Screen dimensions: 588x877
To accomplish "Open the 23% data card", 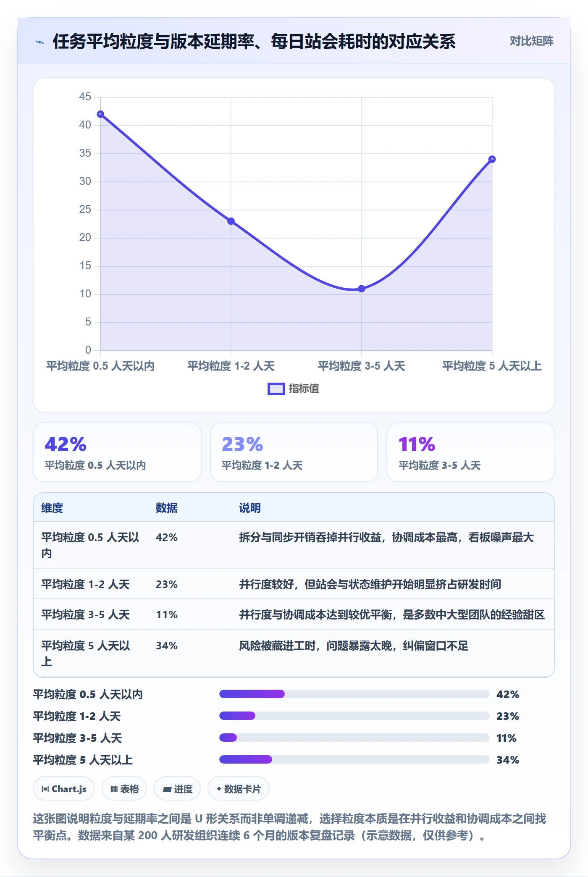I will click(294, 452).
